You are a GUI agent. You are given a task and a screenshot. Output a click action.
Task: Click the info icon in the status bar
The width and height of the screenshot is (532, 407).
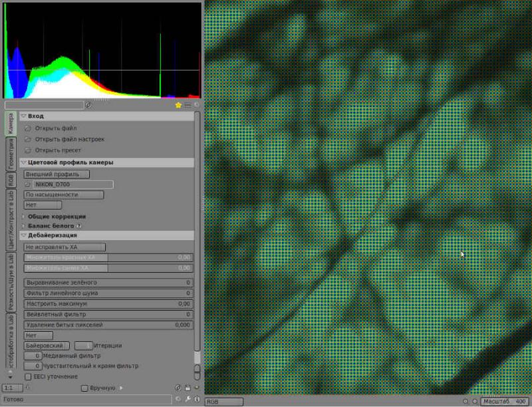[197, 399]
